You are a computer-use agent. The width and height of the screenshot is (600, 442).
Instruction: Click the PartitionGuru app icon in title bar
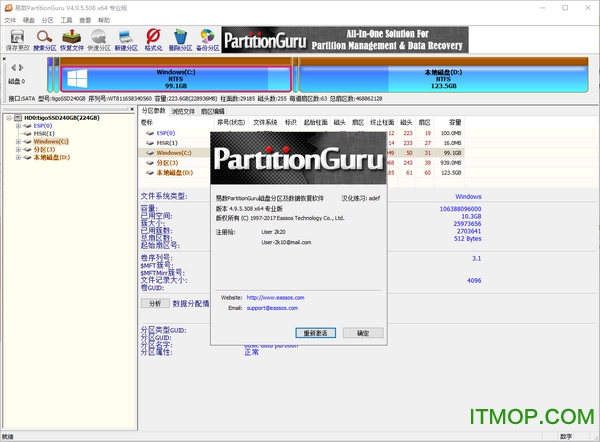click(x=8, y=8)
